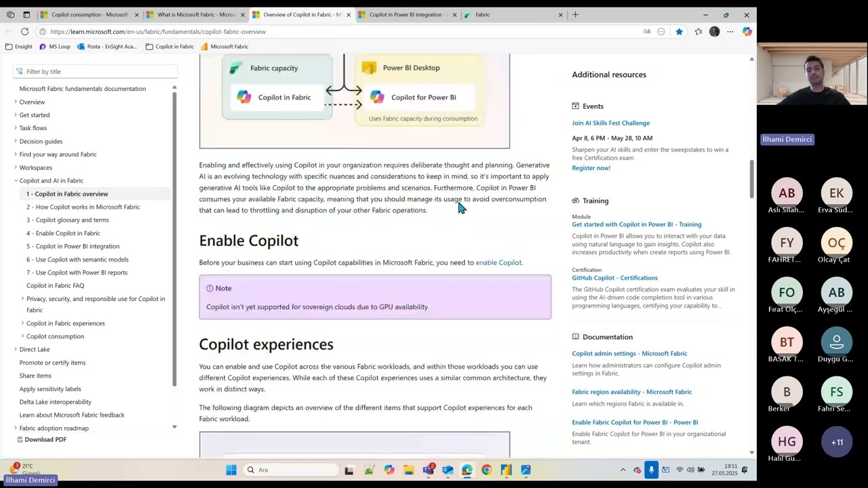Open the Edge tab actions icon
Viewport: 868px width, 488px height.
26,14
